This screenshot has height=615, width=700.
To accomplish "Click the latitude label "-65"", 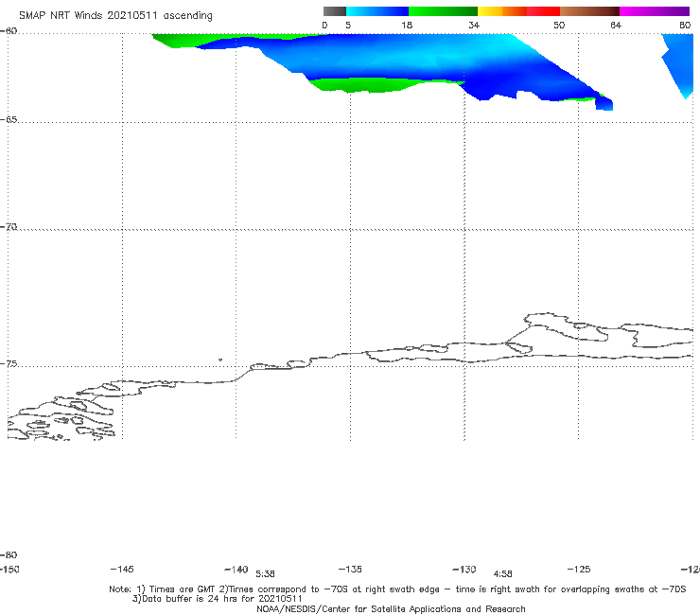I will [x=9, y=120].
